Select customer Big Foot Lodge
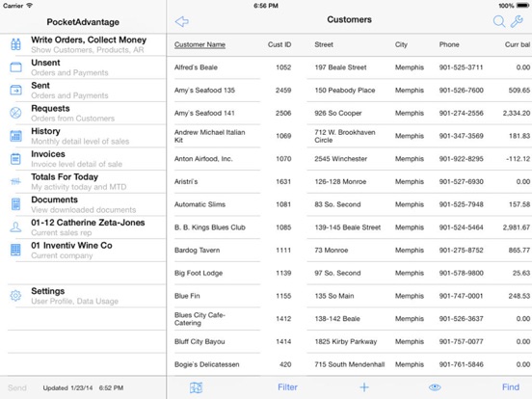Image resolution: width=532 pixels, height=399 pixels. point(350,273)
